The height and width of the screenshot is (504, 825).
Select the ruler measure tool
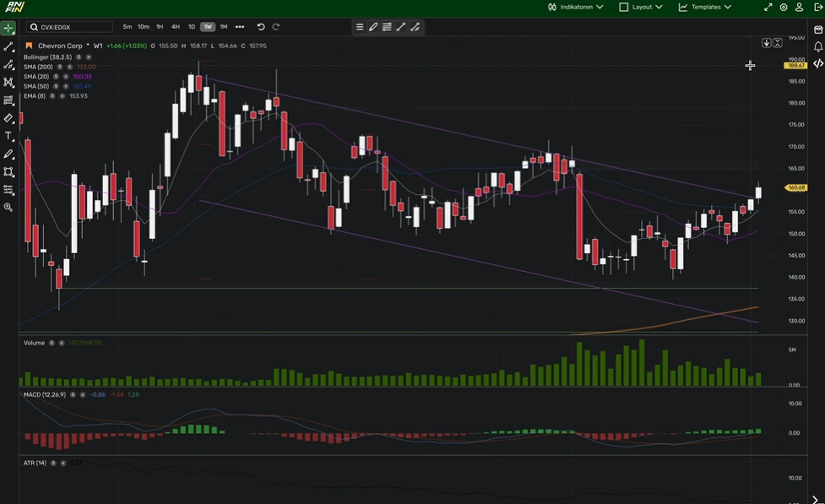tap(8, 118)
